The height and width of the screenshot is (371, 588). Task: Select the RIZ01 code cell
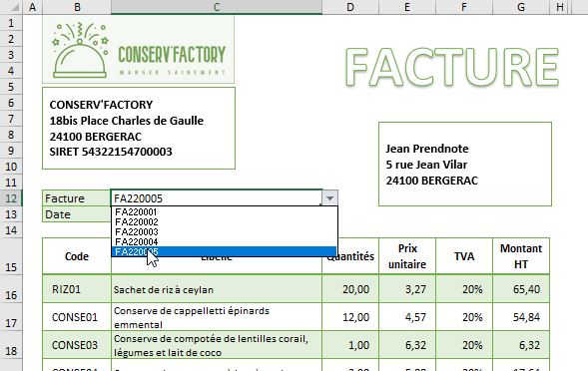click(x=77, y=289)
